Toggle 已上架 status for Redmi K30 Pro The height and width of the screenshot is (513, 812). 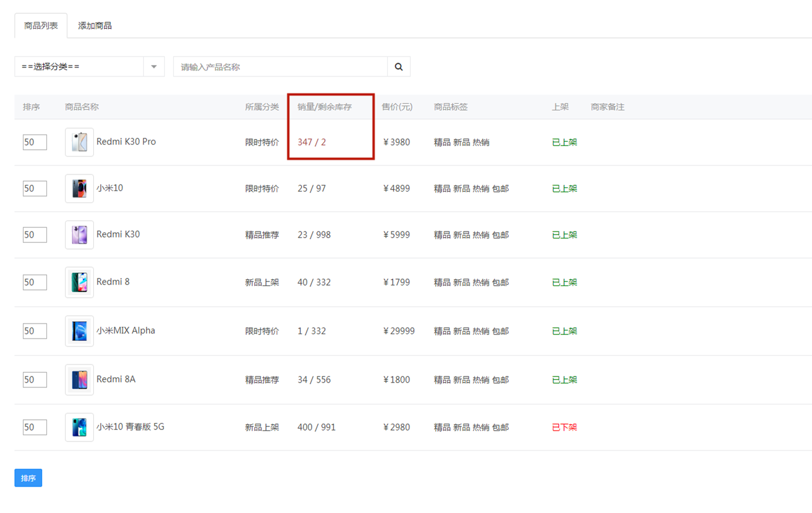(x=564, y=143)
